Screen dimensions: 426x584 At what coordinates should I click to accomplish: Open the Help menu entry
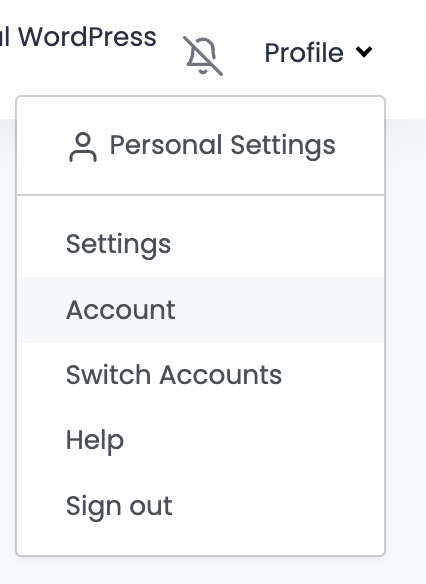(x=201, y=440)
